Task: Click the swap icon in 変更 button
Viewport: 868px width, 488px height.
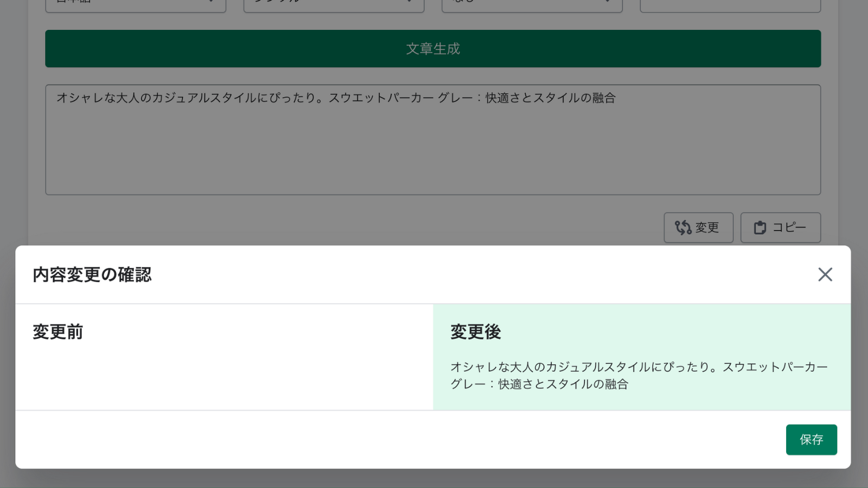Action: [x=683, y=227]
